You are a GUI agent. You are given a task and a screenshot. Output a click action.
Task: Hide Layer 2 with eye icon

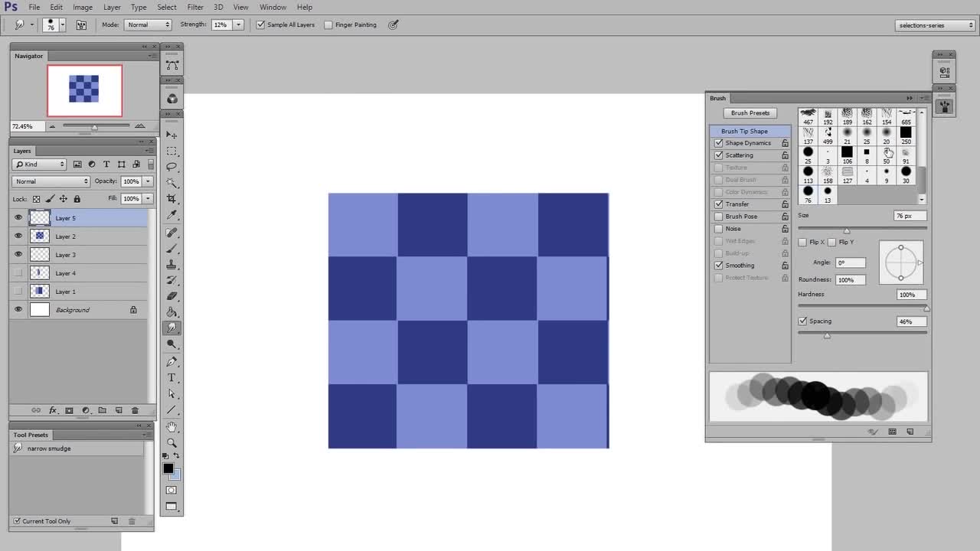(x=18, y=236)
